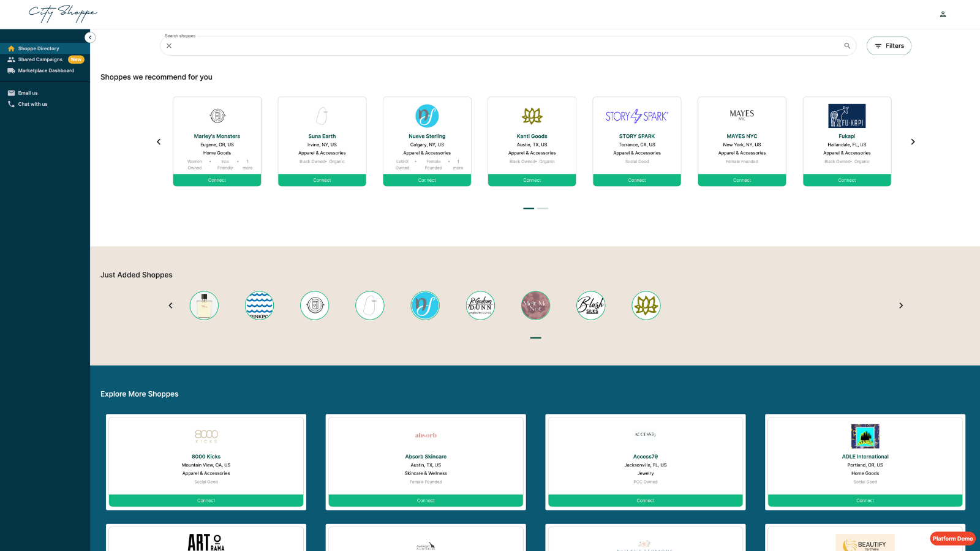980x551 pixels.
Task: Open Shoppe Directory in the sidebar
Action: coord(45,48)
